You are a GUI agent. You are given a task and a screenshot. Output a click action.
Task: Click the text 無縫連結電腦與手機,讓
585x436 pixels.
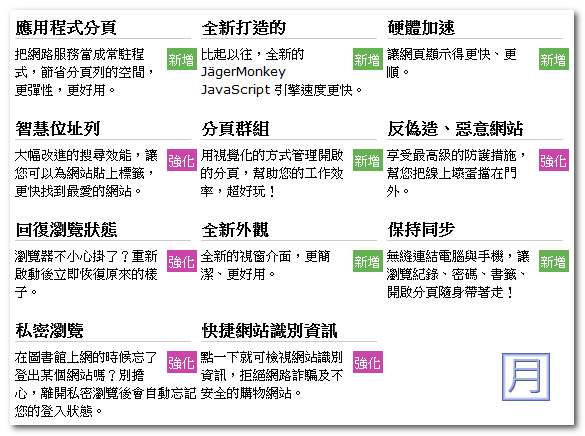(x=458, y=257)
